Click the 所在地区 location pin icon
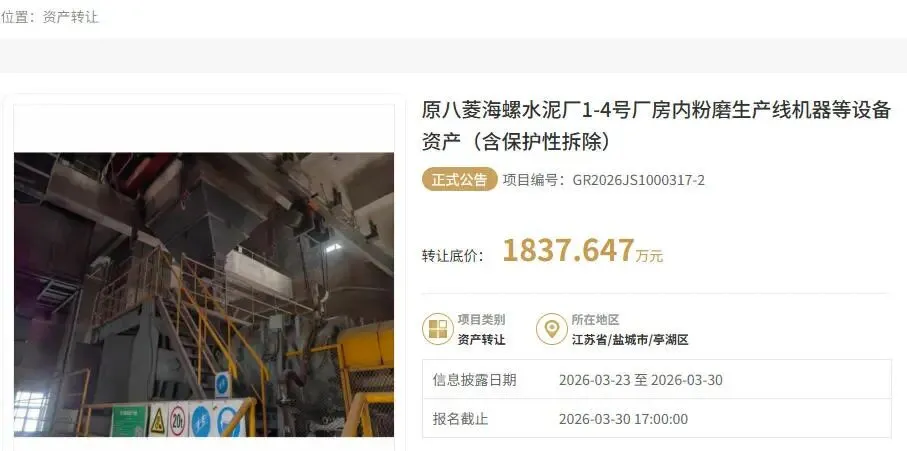Image resolution: width=907 pixels, height=451 pixels. pyautogui.click(x=551, y=329)
